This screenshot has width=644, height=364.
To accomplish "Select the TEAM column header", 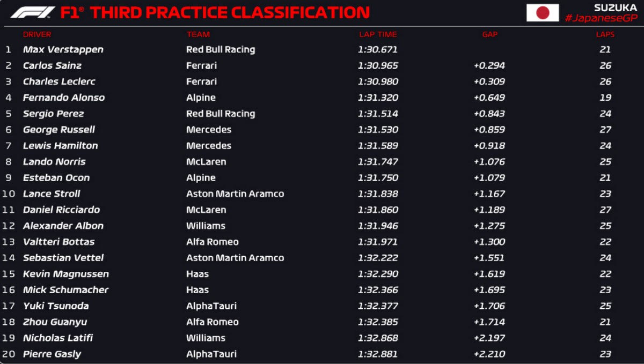I will (x=198, y=34).
